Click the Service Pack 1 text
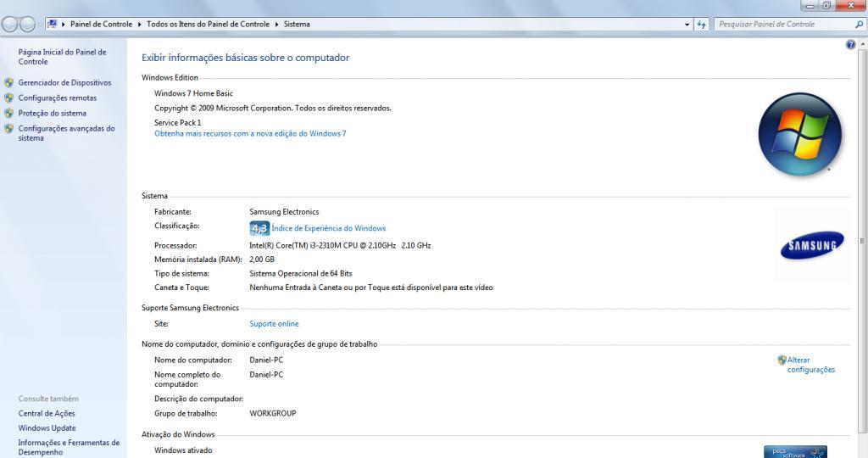The height and width of the screenshot is (458, 868). click(x=178, y=123)
